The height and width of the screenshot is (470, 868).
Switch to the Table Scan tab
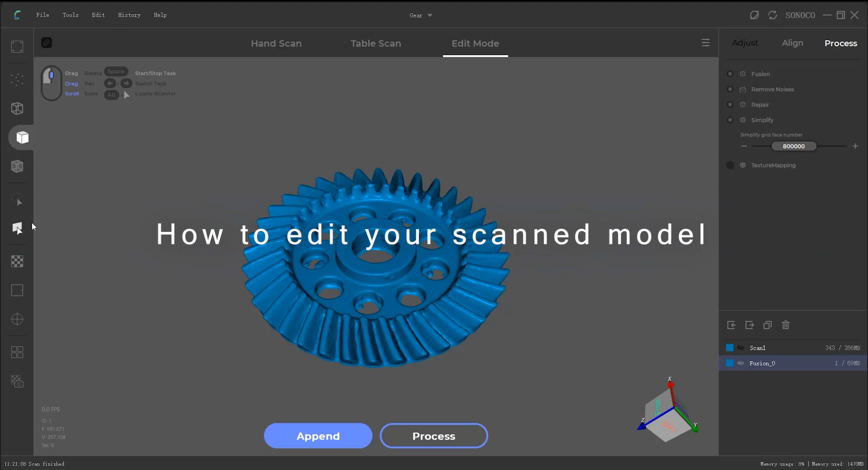coord(375,43)
